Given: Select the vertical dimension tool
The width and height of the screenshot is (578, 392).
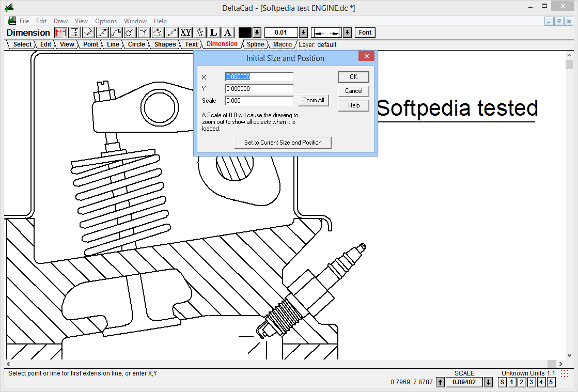Looking at the screenshot, I should click(75, 33).
